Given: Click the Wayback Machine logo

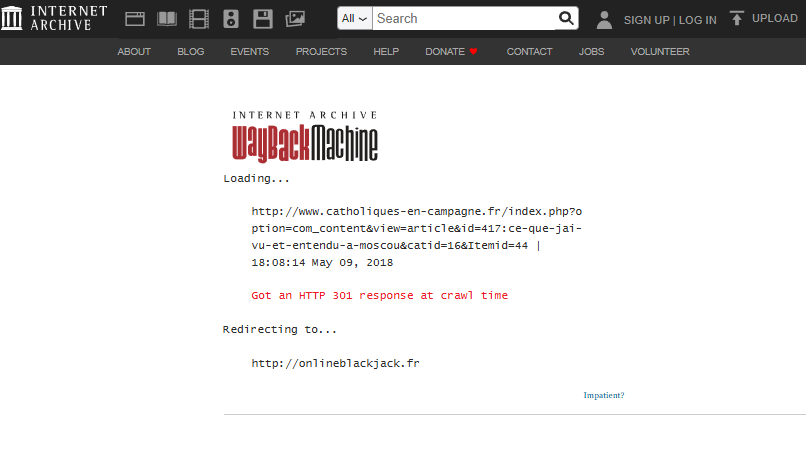Looking at the screenshot, I should pyautogui.click(x=305, y=136).
